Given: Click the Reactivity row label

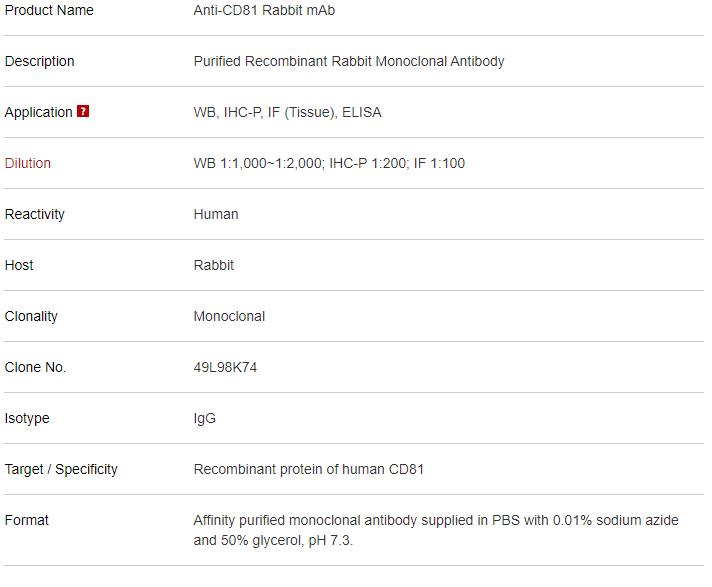Looking at the screenshot, I should (35, 214).
